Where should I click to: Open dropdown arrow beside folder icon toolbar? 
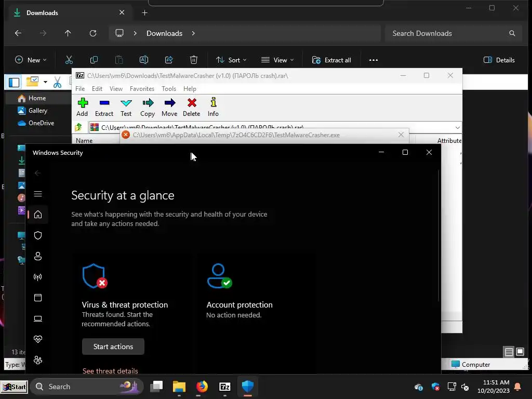[x=45, y=82]
